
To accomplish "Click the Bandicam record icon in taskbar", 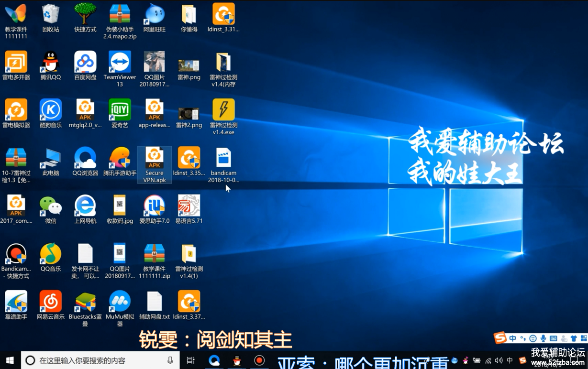I will click(x=259, y=360).
